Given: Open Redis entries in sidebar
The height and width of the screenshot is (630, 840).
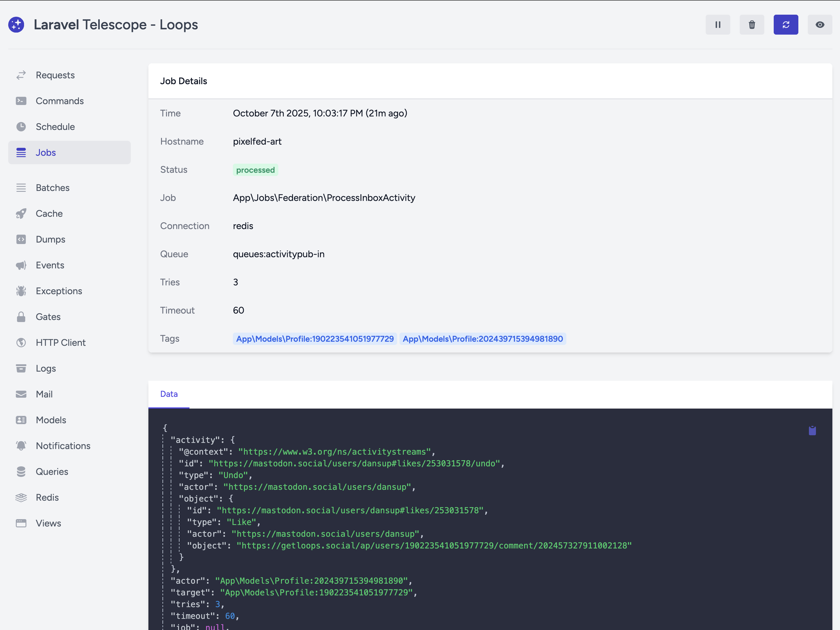Looking at the screenshot, I should click(47, 497).
